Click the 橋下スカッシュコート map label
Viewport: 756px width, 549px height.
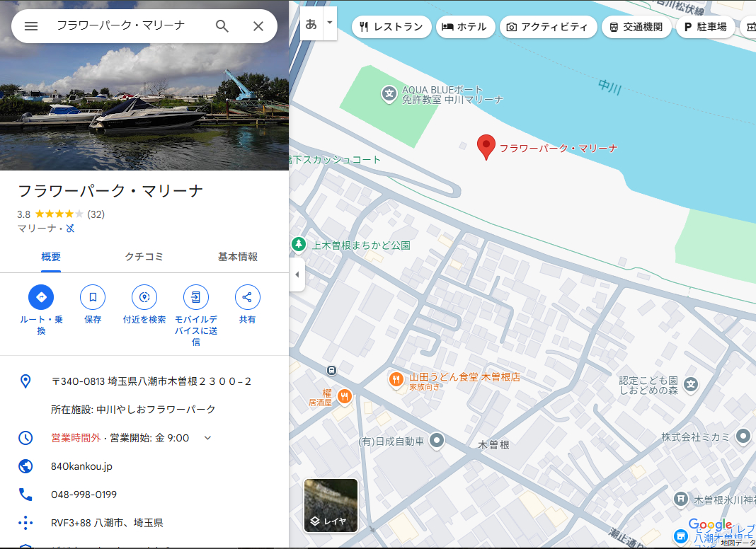tap(335, 160)
